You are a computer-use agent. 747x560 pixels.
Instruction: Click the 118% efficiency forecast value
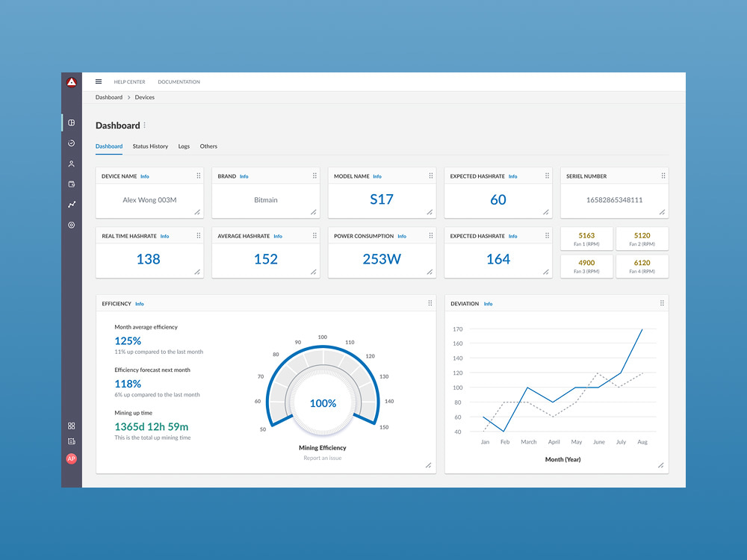click(x=128, y=384)
